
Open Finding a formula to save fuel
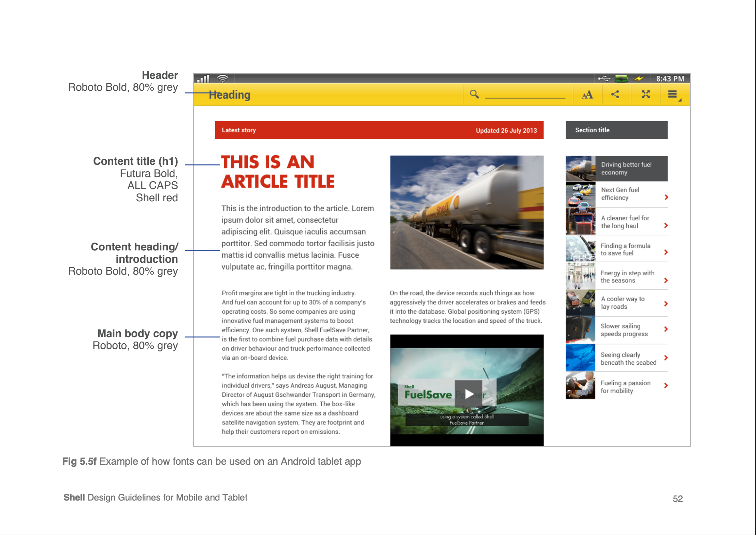[x=616, y=249]
